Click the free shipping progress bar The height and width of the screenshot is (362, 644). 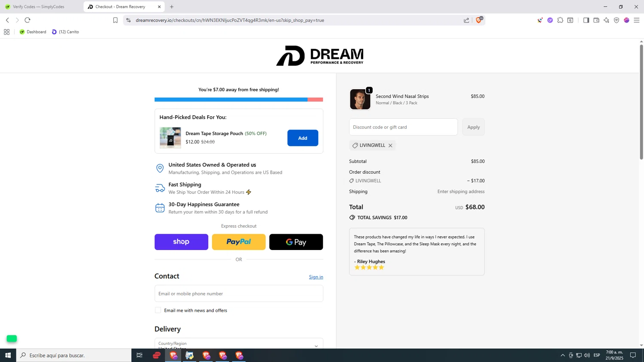239,100
